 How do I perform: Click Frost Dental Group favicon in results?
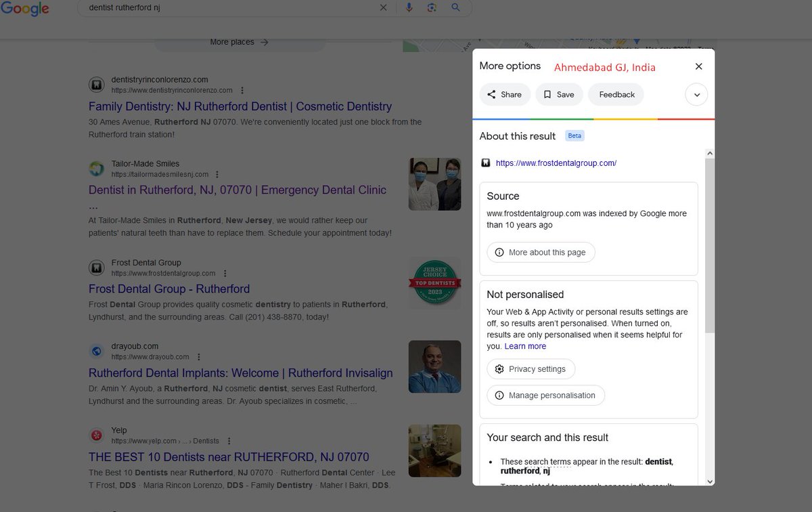point(97,268)
